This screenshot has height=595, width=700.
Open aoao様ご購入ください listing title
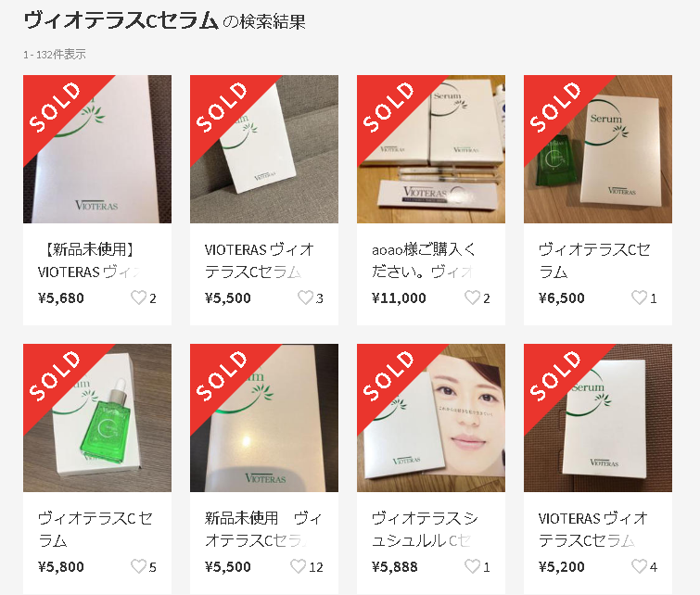click(x=424, y=260)
